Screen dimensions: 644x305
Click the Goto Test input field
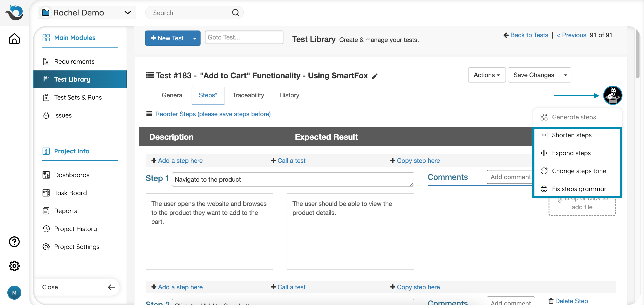pyautogui.click(x=244, y=37)
